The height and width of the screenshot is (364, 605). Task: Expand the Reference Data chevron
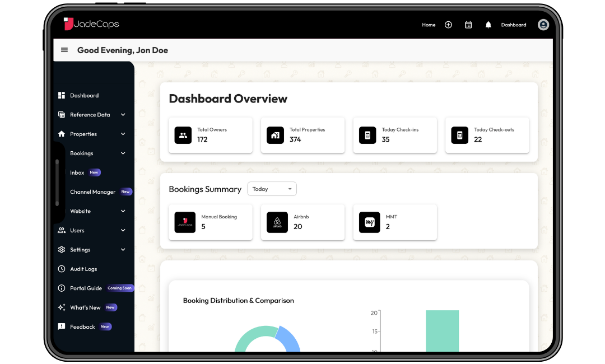[x=123, y=115]
